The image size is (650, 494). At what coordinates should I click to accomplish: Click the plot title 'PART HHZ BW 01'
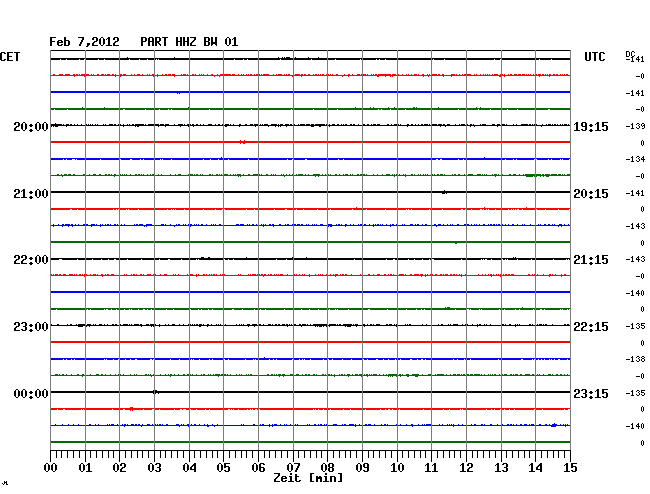[x=189, y=42]
